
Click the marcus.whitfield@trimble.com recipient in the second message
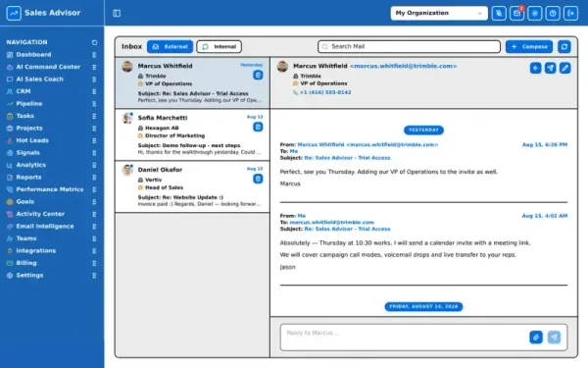(x=332, y=223)
